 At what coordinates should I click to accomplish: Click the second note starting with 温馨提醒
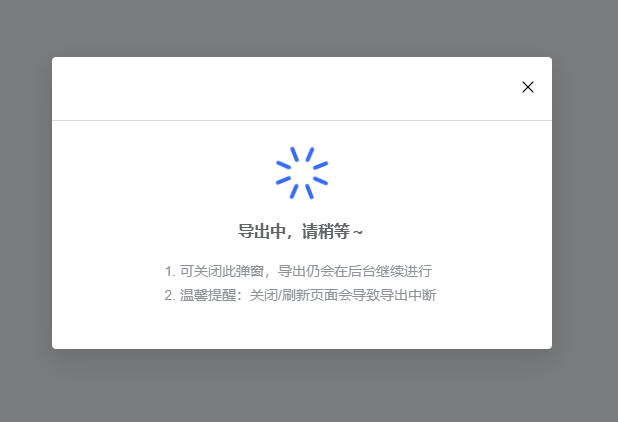(x=300, y=295)
